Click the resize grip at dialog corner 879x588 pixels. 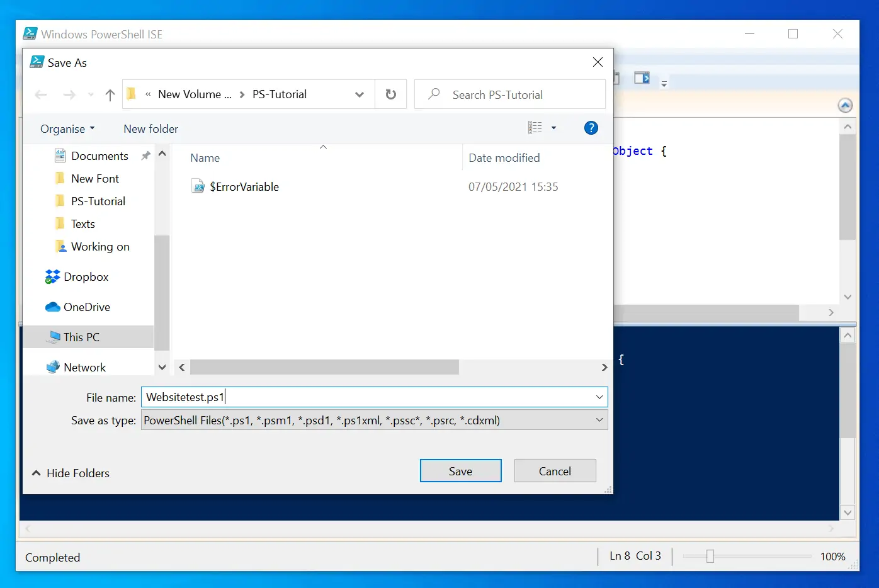[608, 489]
